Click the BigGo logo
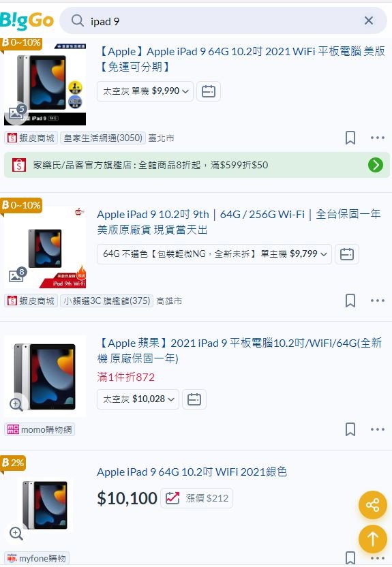This screenshot has height=567, width=392. [27, 21]
